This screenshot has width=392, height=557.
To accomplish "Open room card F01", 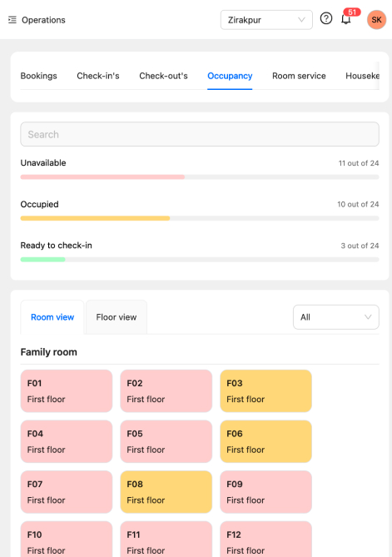I will click(67, 391).
